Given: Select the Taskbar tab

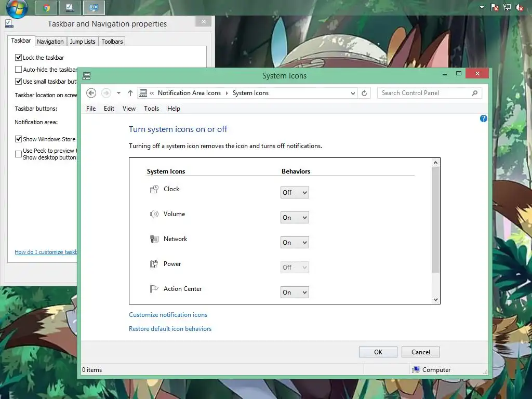Looking at the screenshot, I should 21,41.
